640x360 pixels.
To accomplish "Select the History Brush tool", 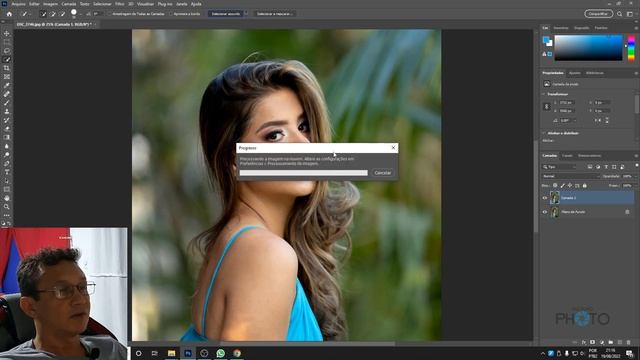I will [7, 120].
